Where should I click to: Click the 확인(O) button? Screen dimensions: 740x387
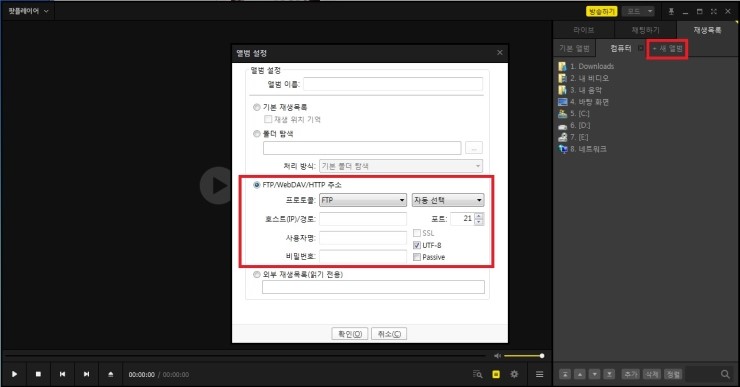coord(350,334)
